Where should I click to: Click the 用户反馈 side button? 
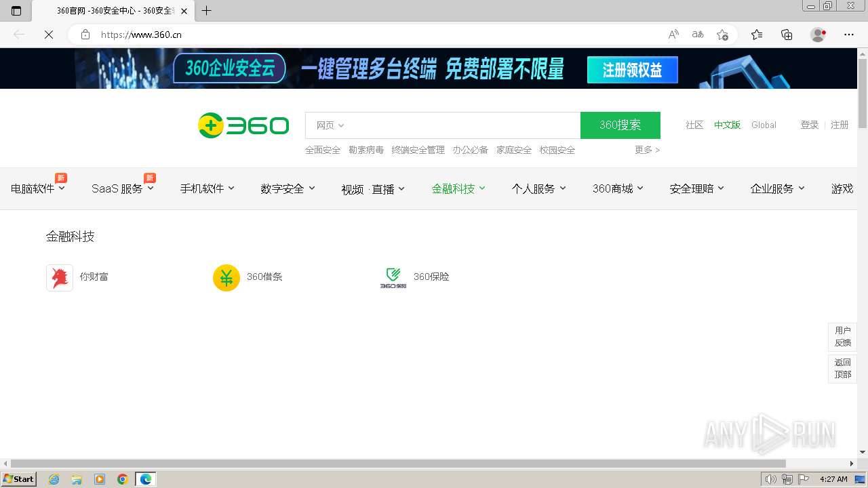[843, 336]
